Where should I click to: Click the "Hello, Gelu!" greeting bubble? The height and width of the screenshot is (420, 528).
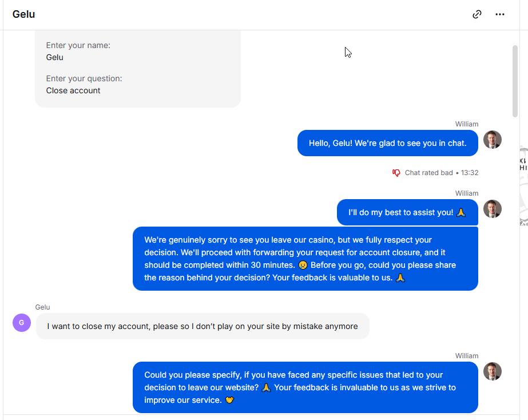click(388, 143)
